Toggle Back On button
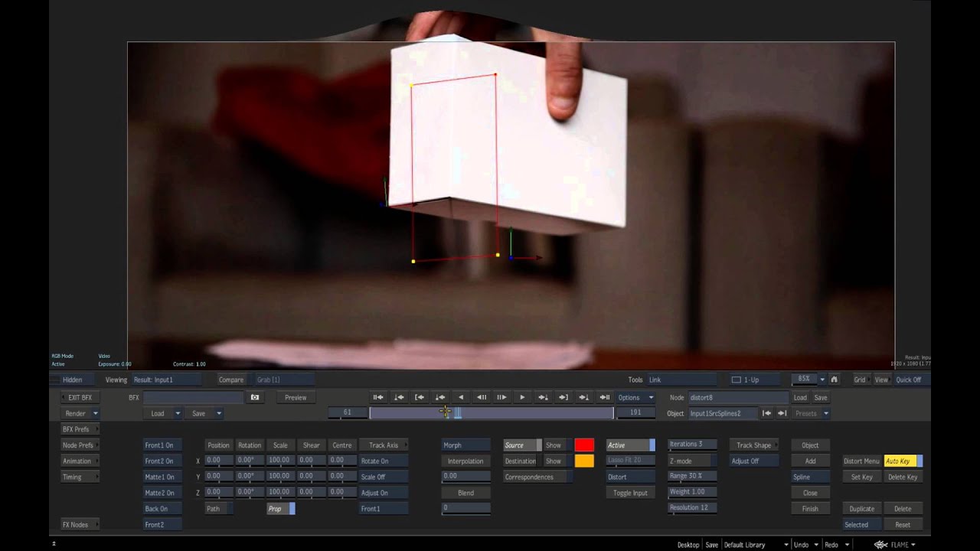The width and height of the screenshot is (980, 551). [162, 509]
